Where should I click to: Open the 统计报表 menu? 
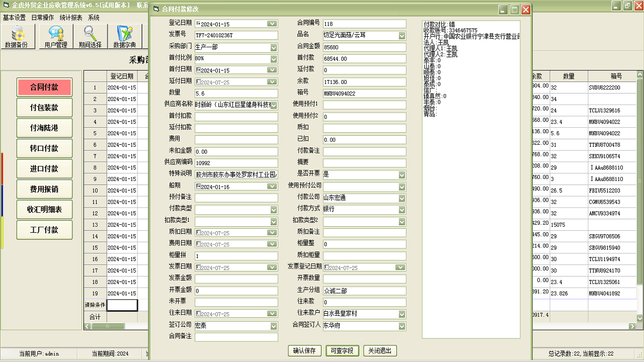pos(71,17)
